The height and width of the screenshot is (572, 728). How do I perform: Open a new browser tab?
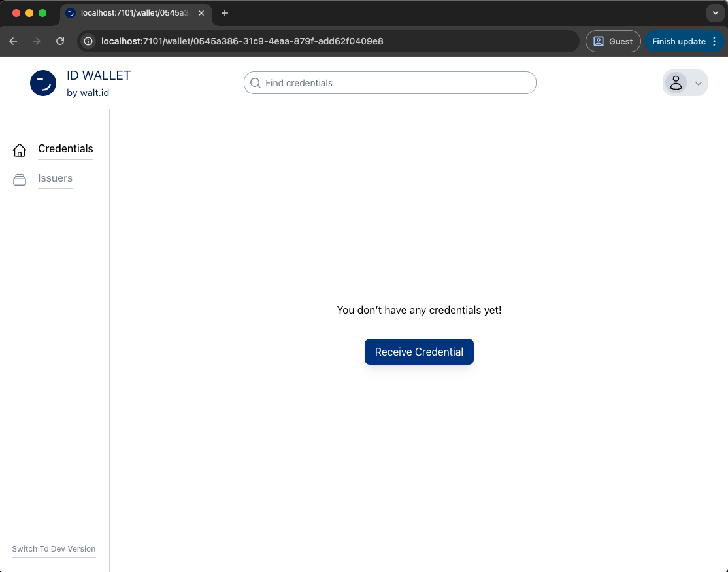(x=225, y=13)
